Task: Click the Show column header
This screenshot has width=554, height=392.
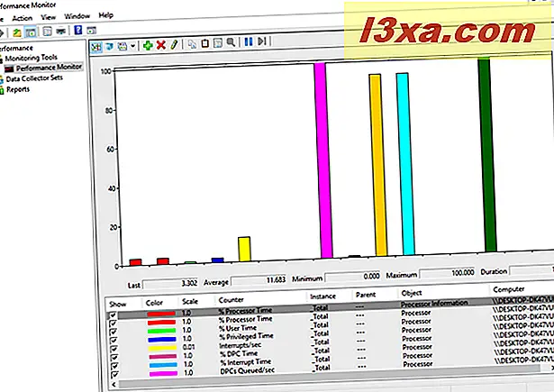Action: (x=118, y=304)
